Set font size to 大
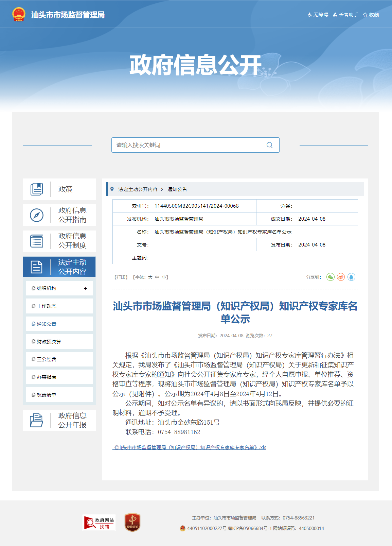This screenshot has width=392, height=546. pyautogui.click(x=150, y=277)
